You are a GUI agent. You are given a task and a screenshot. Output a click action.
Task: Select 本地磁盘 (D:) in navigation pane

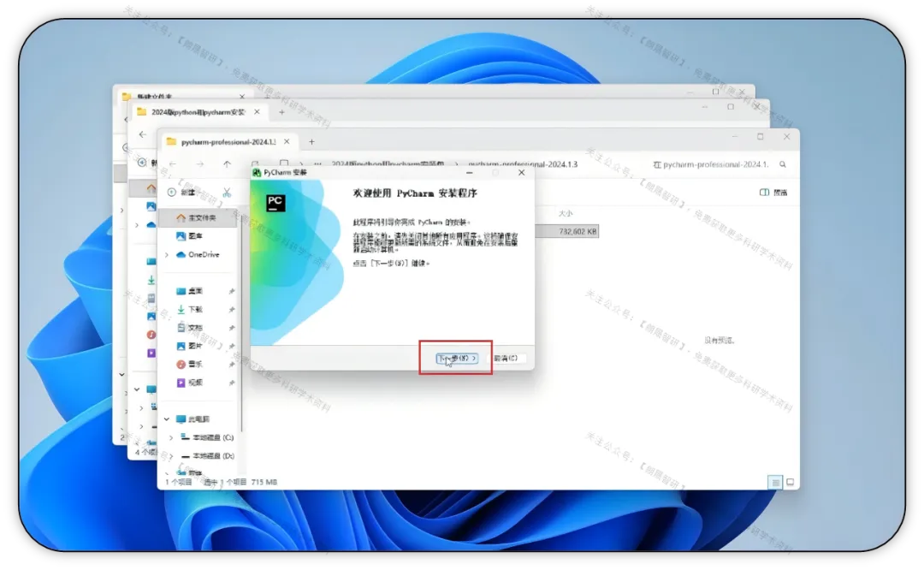click(207, 455)
